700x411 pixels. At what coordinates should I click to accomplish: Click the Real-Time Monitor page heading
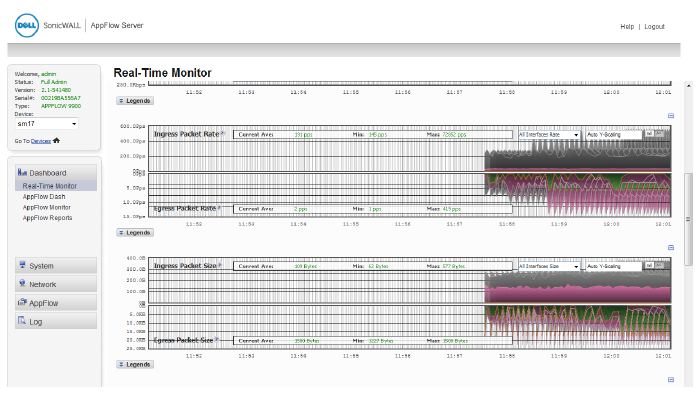coord(162,73)
